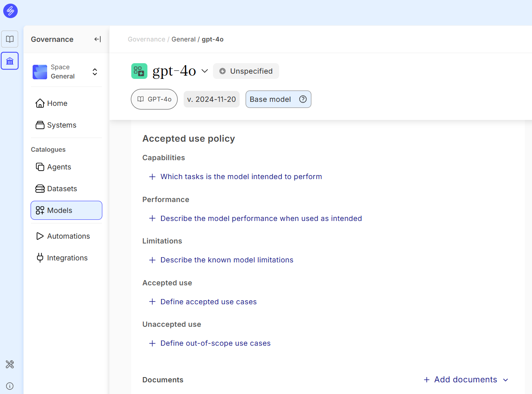Open the book icon in left rail
Screen dimensions: 532x394
[x=10, y=39]
